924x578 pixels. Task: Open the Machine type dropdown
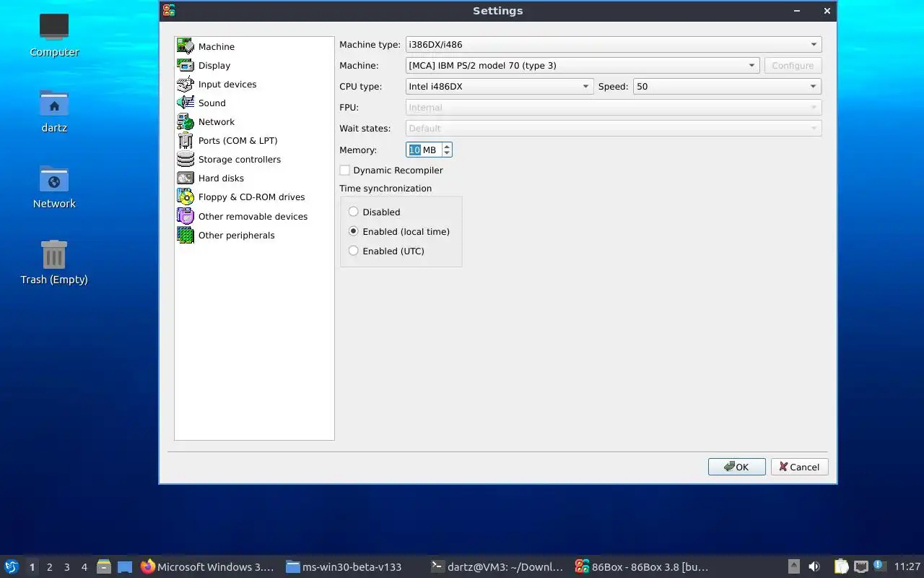[614, 44]
